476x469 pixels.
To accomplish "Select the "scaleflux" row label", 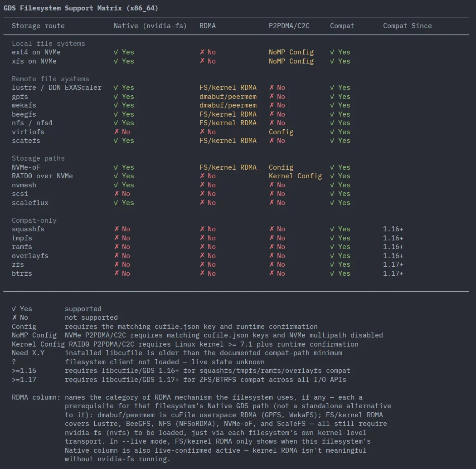I will [x=30, y=203].
